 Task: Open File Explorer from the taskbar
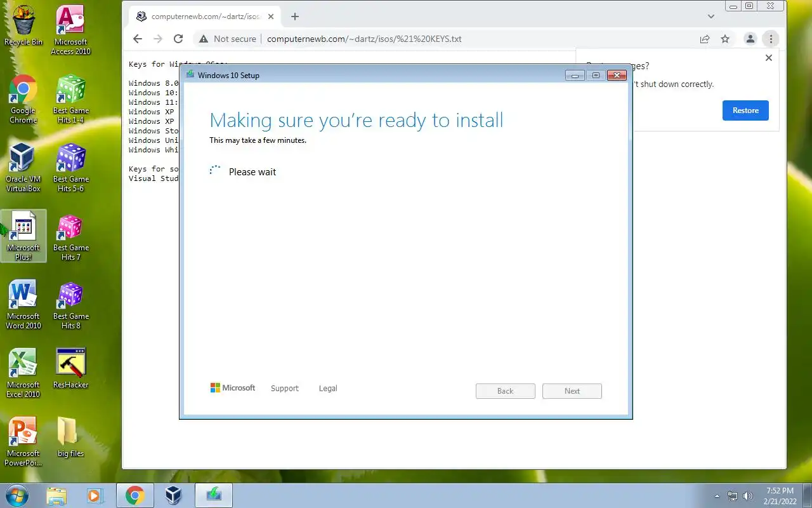click(56, 495)
